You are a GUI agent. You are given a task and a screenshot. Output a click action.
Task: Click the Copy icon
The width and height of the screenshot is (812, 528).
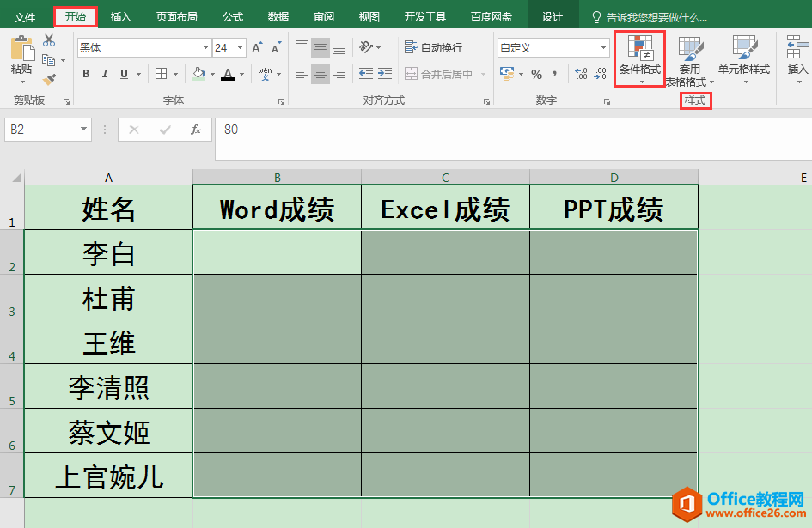tap(49, 60)
